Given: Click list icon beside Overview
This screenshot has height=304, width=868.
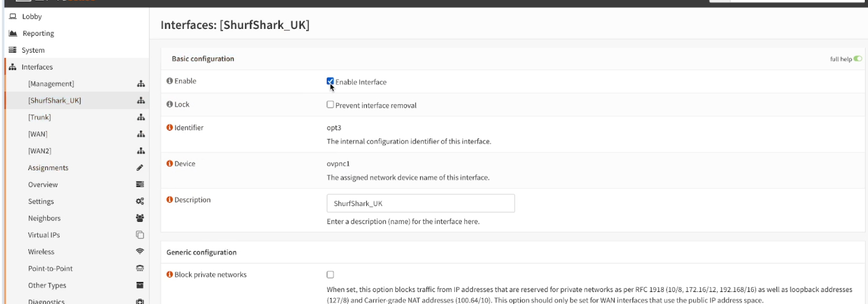Looking at the screenshot, I should pos(140,185).
